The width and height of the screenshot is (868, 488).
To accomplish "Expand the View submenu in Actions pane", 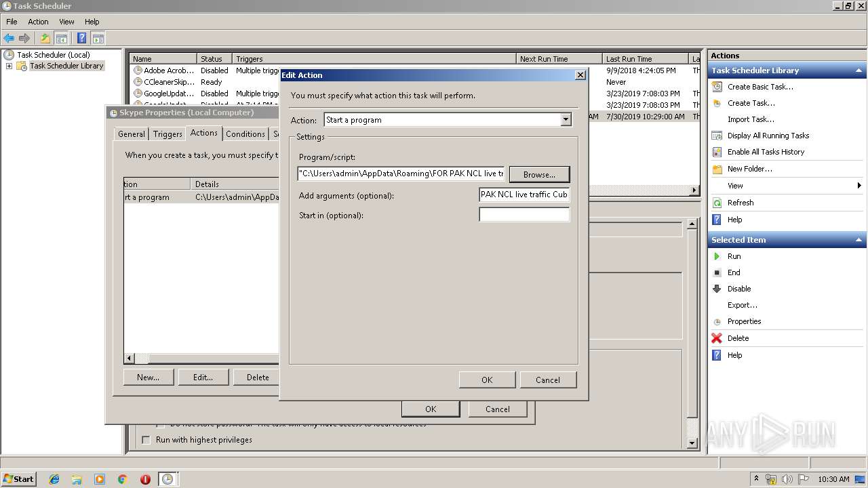I will (859, 186).
